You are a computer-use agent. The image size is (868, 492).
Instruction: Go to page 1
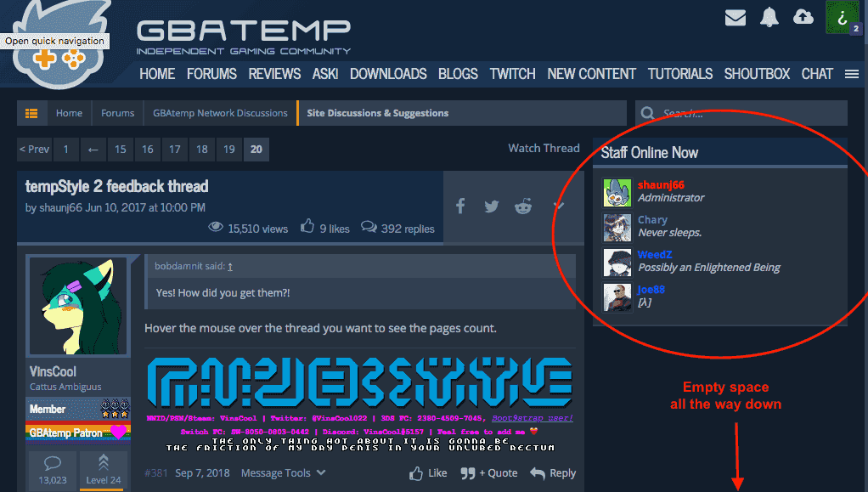[66, 150]
